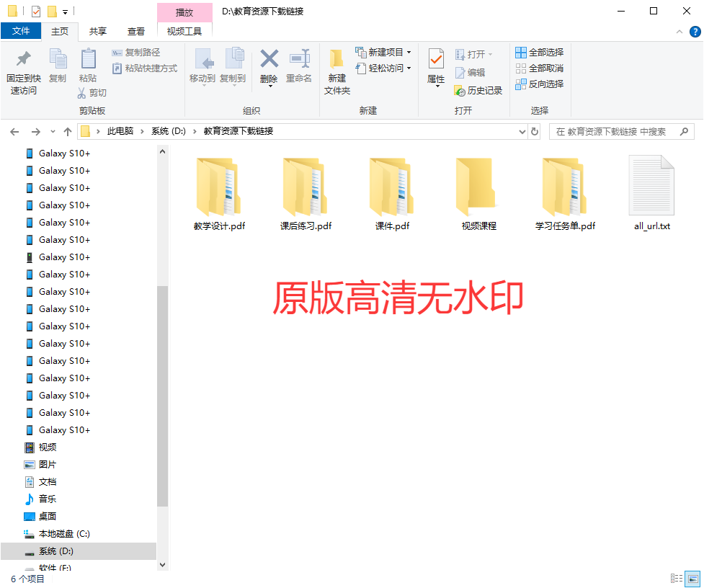Click the 剪切 scissors cut icon
The width and height of the screenshot is (704, 588).
(81, 92)
